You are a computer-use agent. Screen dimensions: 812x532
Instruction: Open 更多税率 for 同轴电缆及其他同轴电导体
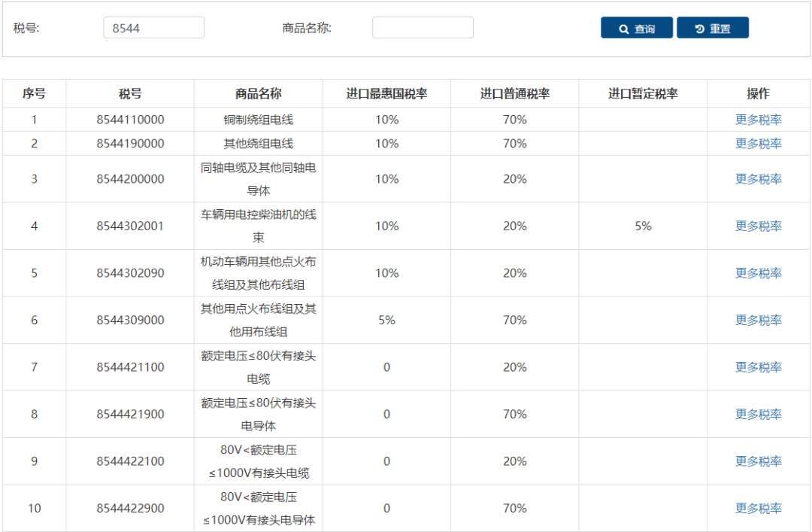pyautogui.click(x=758, y=179)
